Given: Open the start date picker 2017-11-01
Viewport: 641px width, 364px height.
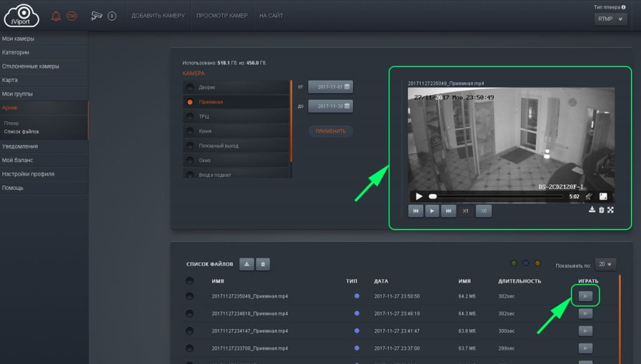Looking at the screenshot, I should pos(331,87).
